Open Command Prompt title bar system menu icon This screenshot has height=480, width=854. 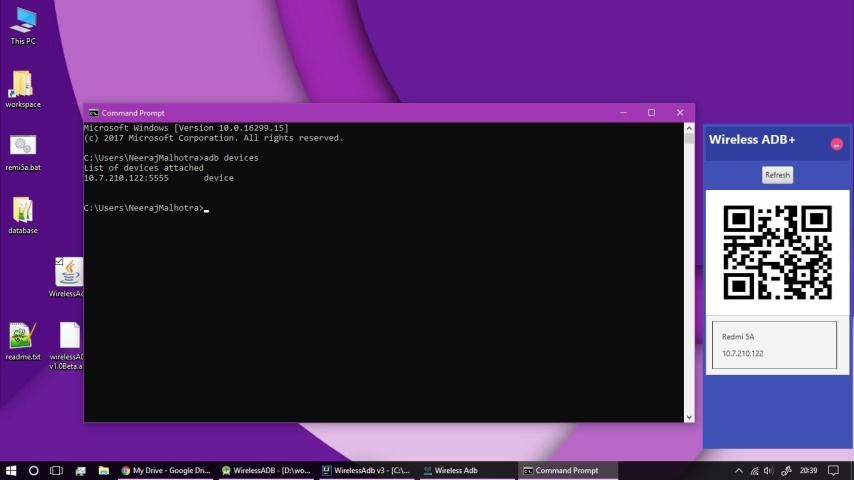[x=93, y=113]
